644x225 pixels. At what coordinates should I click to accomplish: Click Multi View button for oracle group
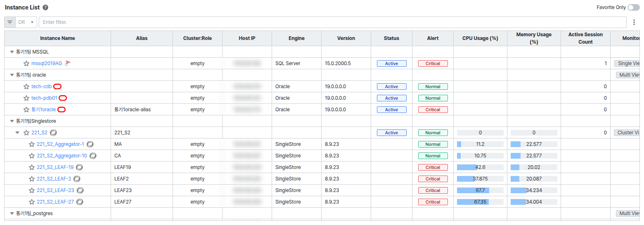(x=628, y=75)
